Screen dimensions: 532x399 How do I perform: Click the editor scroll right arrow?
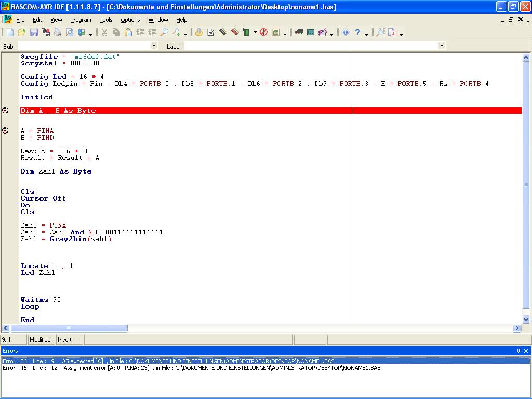[x=517, y=328]
